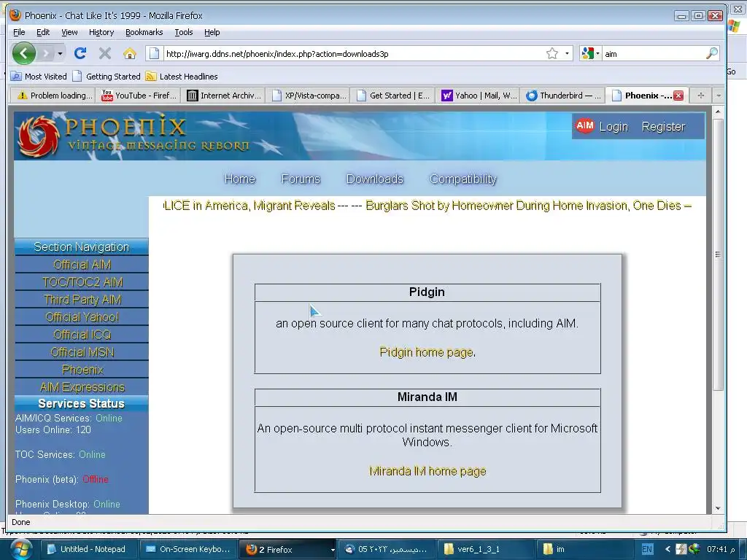Screen dimensions: 747x560
Task: Select Official AIM in section navigation
Action: click(x=82, y=264)
